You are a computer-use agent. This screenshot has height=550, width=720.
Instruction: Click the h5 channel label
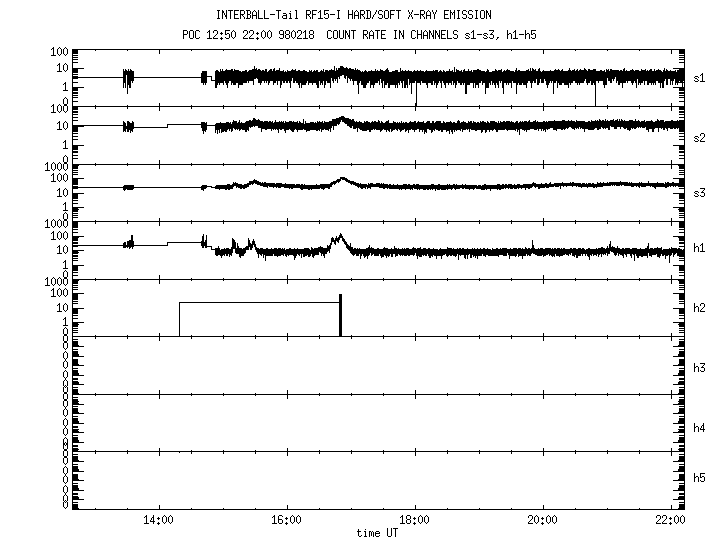[x=700, y=479]
